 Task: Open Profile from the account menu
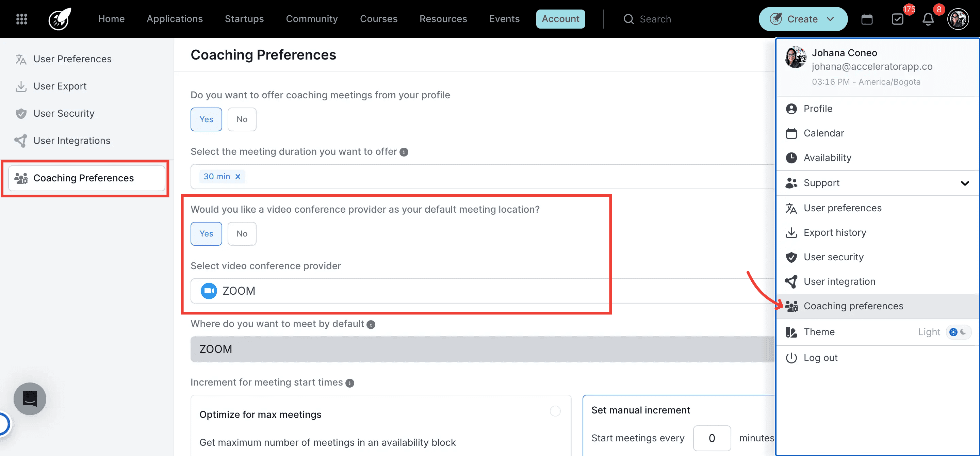click(x=819, y=109)
